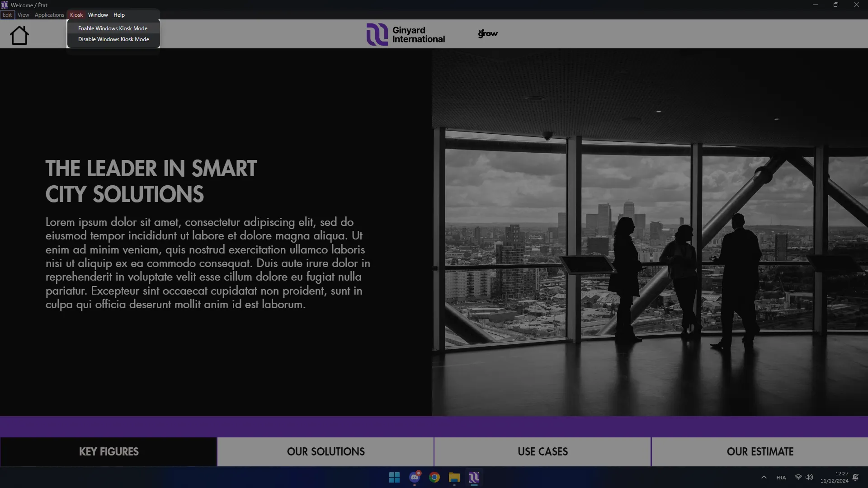Open Windows Start menu icon
This screenshot has width=868, height=488.
tap(394, 478)
